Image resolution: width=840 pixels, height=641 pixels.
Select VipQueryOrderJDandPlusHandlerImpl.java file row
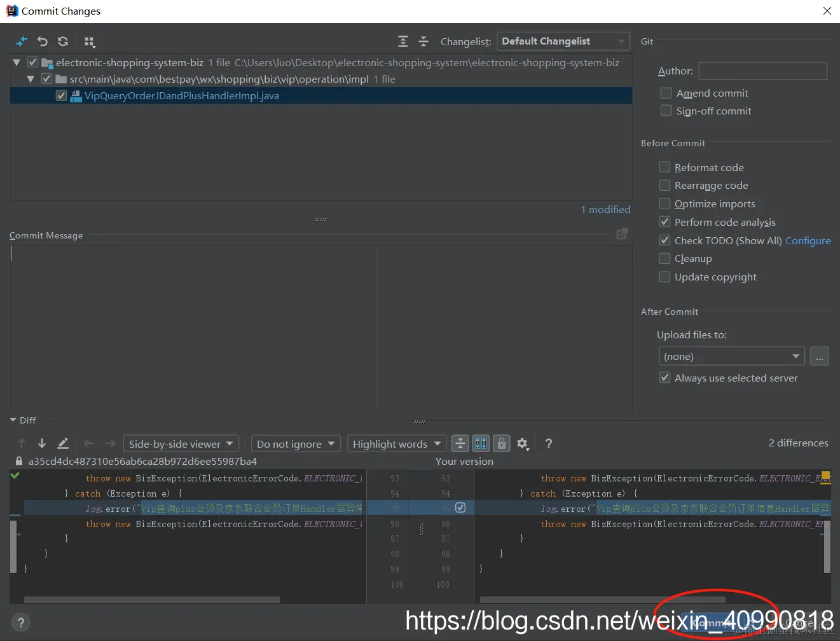point(321,95)
